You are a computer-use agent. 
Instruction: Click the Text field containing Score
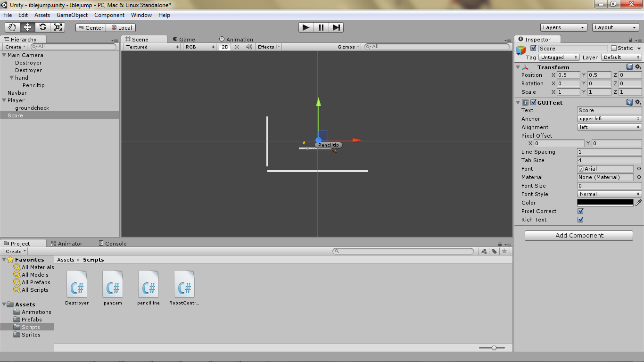[x=610, y=110]
